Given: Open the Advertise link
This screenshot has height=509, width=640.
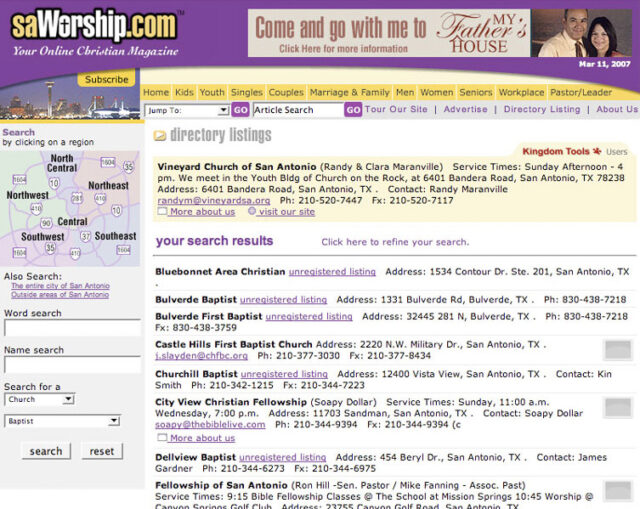Looking at the screenshot, I should click(465, 109).
